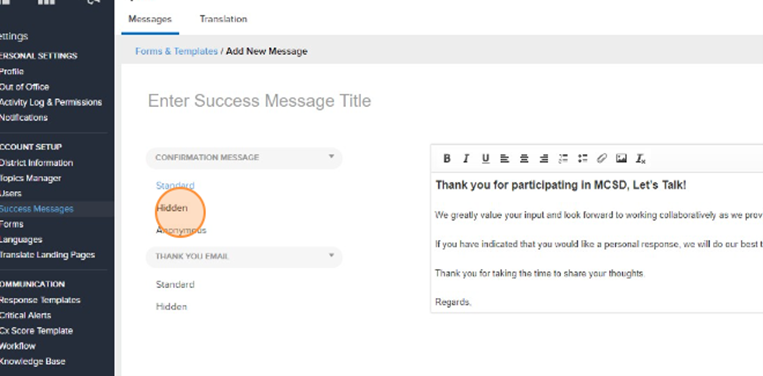
Task: Select Hidden under Thank You Email
Action: [171, 306]
